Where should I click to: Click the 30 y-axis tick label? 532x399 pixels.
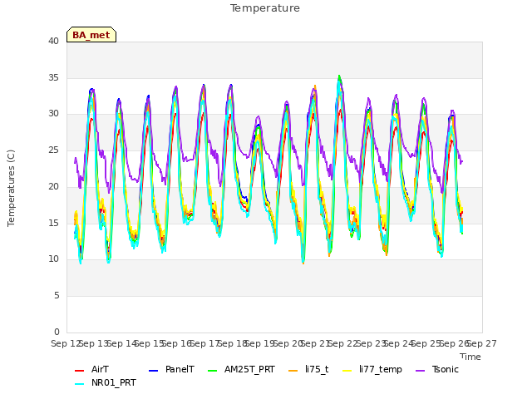[53, 114]
